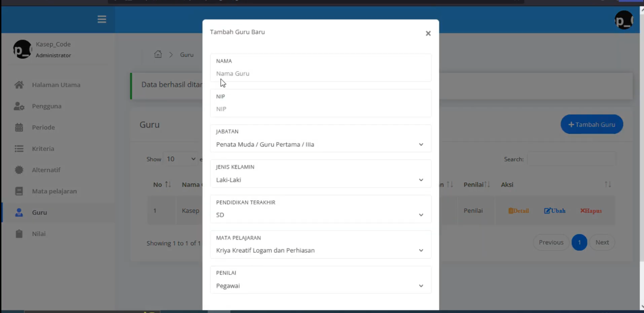This screenshot has width=644, height=313.
Task: Click Hapus to delete Kasep row
Action: click(x=591, y=211)
